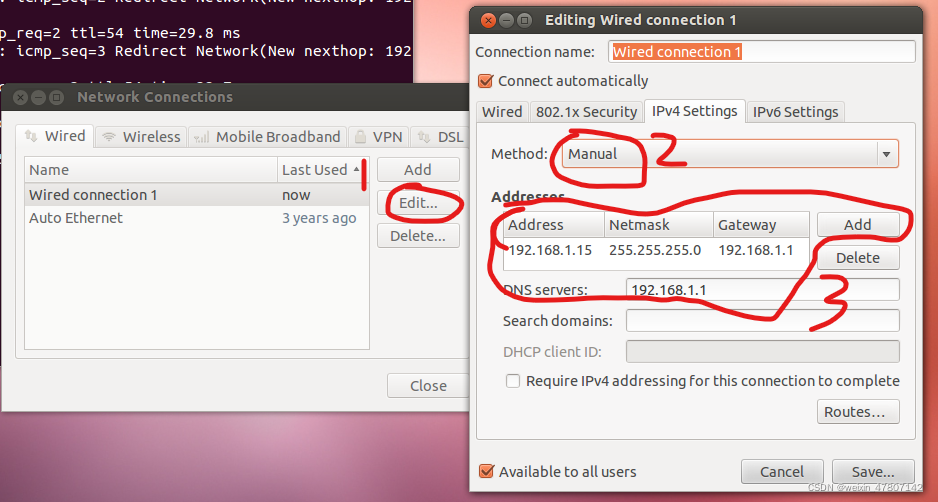The width and height of the screenshot is (938, 502).
Task: Open the Mobile Broadband tab
Action: click(x=267, y=137)
